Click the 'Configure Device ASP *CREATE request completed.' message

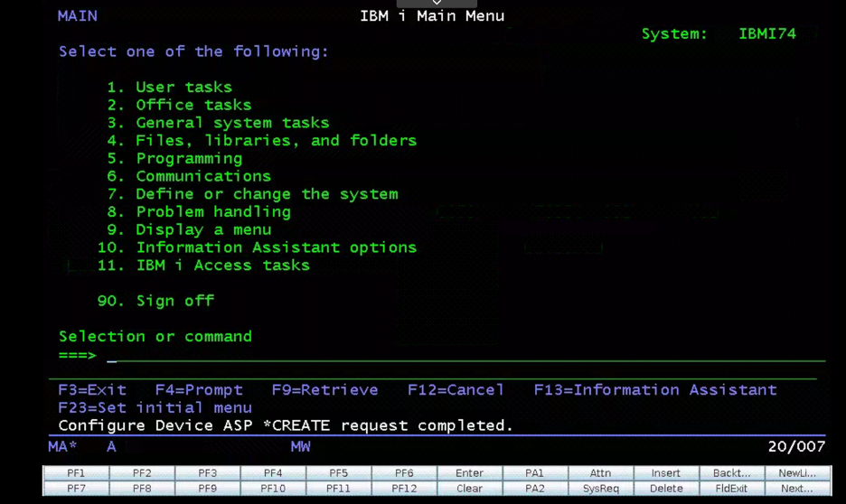pyautogui.click(x=286, y=425)
